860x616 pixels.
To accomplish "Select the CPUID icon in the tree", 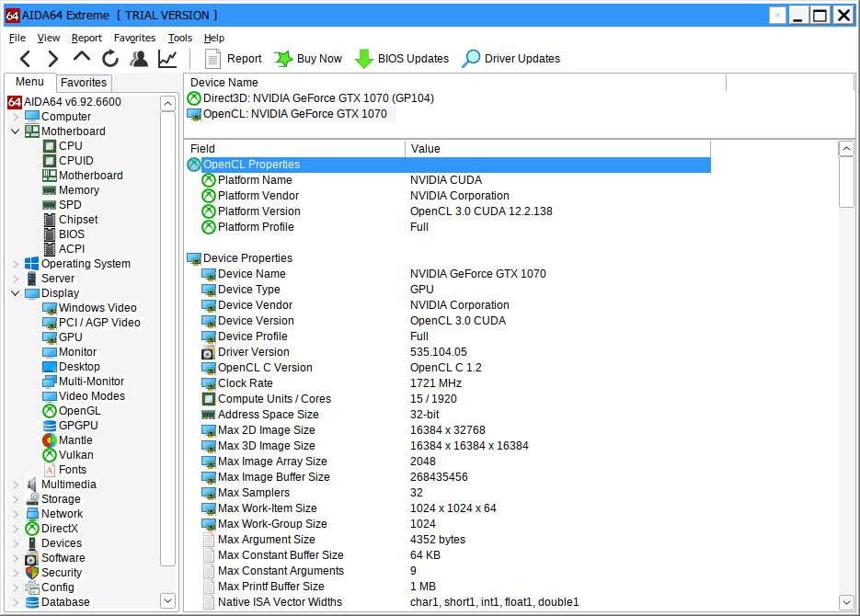I will [50, 161].
